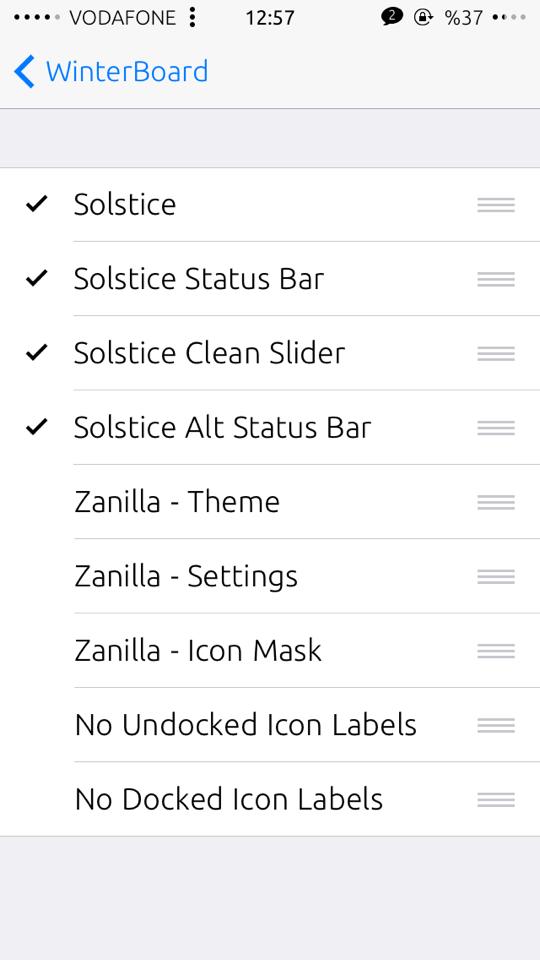Tap the rotation lock status icon

(x=423, y=17)
